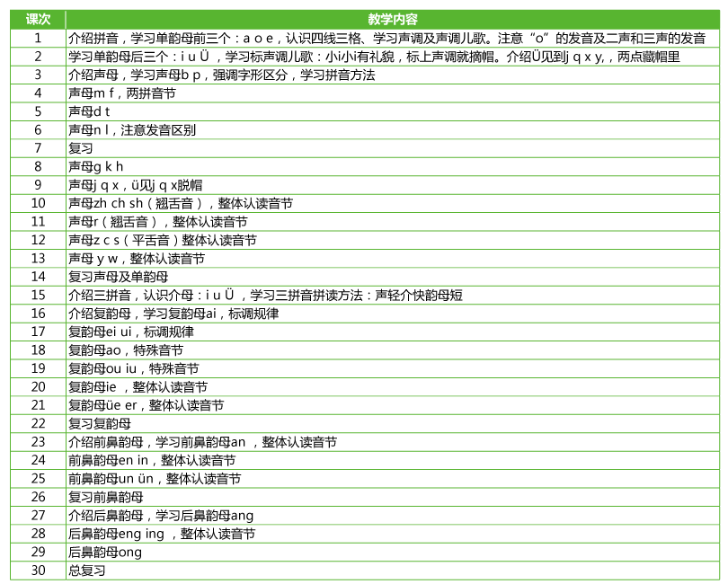Select second-to-last row 课次 cell

click(x=38, y=553)
